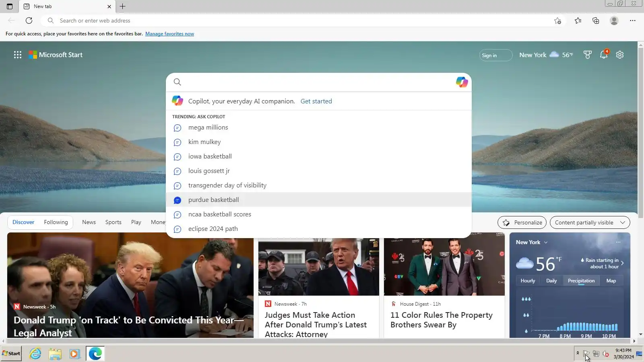Select Hourly weather tab

(x=528, y=281)
